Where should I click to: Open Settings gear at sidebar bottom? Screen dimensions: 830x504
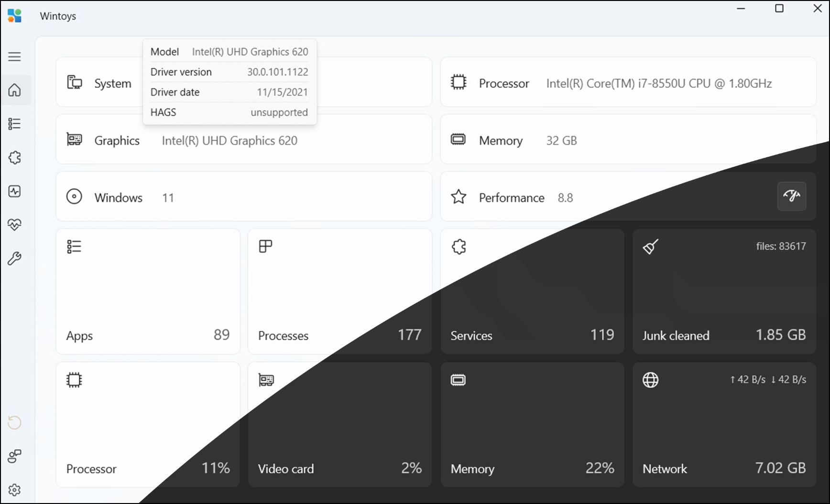14,490
